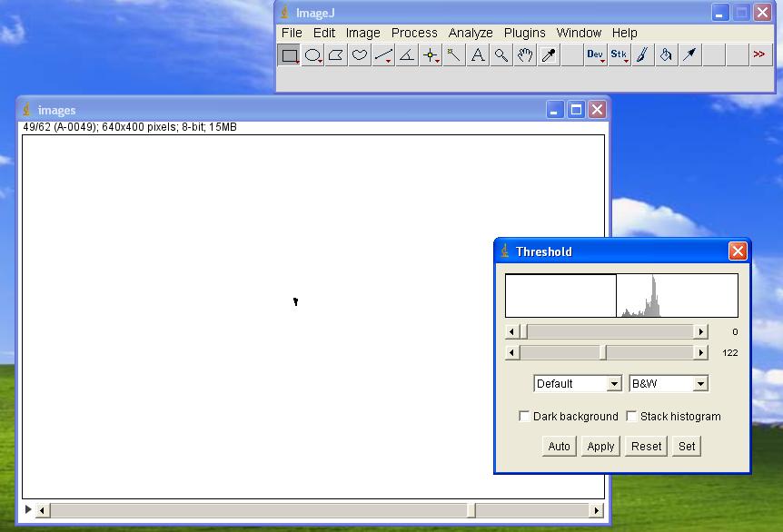Click the minimum threshold slider thumb
Viewport: 783px width, 532px height.
pyautogui.click(x=523, y=331)
